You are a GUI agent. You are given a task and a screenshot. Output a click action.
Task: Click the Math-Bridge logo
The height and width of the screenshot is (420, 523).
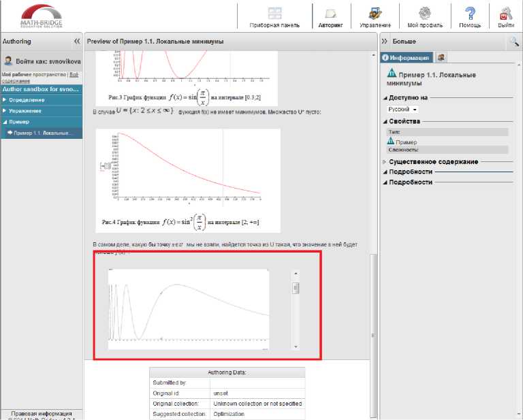point(42,16)
